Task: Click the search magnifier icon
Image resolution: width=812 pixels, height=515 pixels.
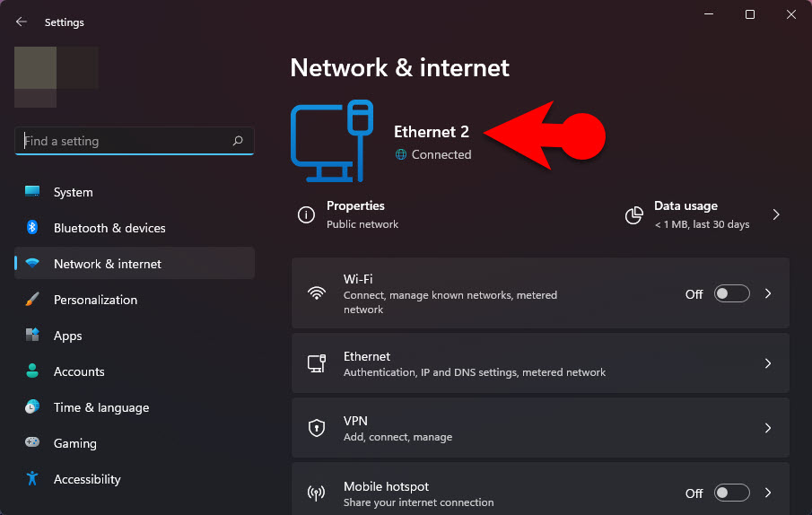Action: pos(238,141)
